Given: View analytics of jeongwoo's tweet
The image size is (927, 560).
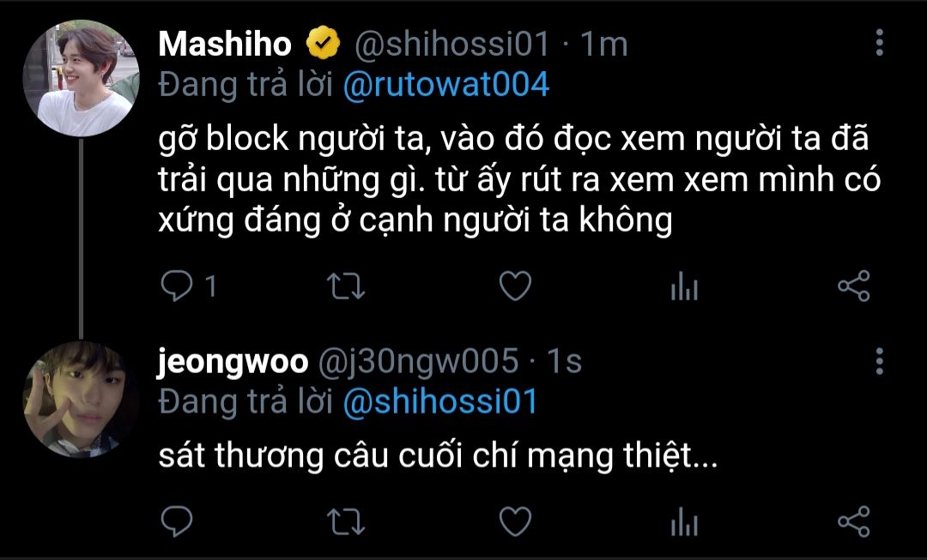Looking at the screenshot, I should click(685, 521).
